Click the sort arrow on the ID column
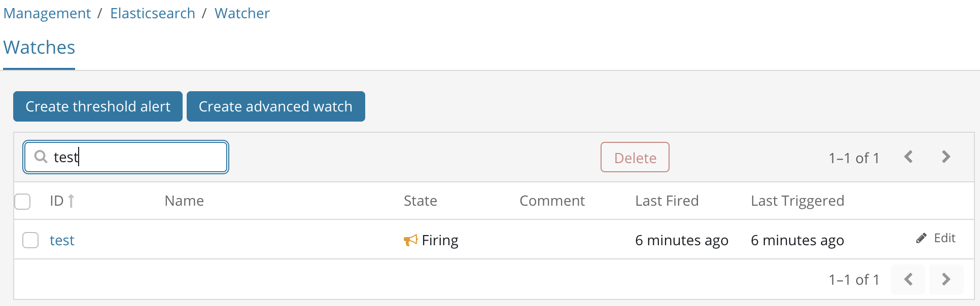Screen dimensions: 980x306 pos(72,201)
